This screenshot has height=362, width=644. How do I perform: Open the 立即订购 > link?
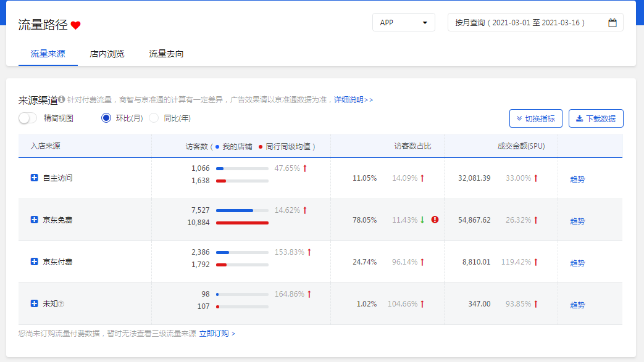pyautogui.click(x=217, y=333)
